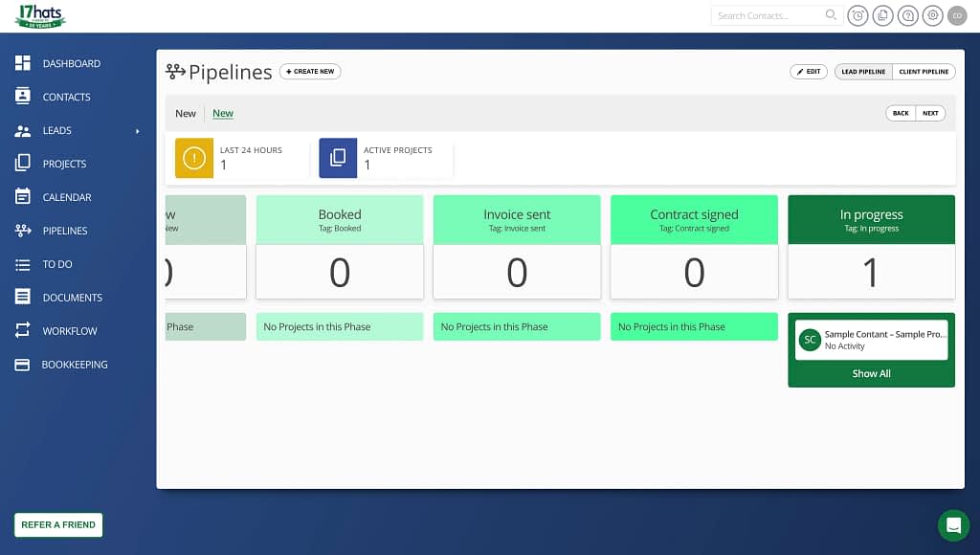Click the count under Contract signed
This screenshot has width=980, height=555.
pyautogui.click(x=694, y=273)
